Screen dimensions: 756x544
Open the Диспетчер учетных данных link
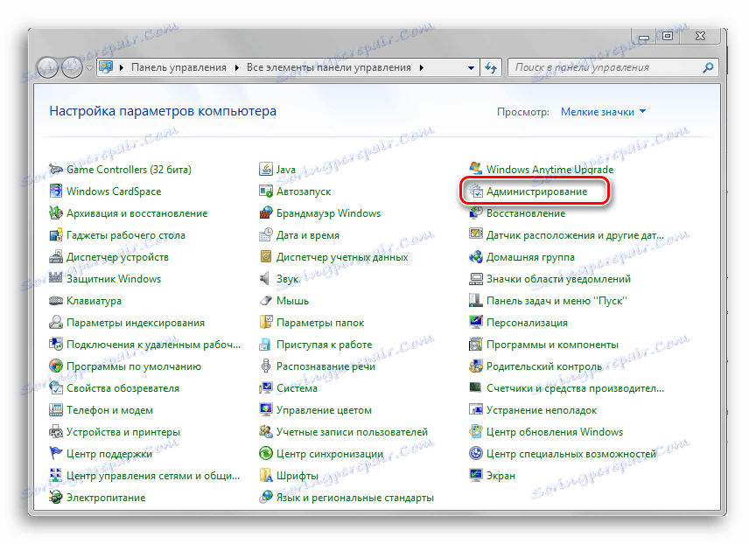(x=342, y=257)
